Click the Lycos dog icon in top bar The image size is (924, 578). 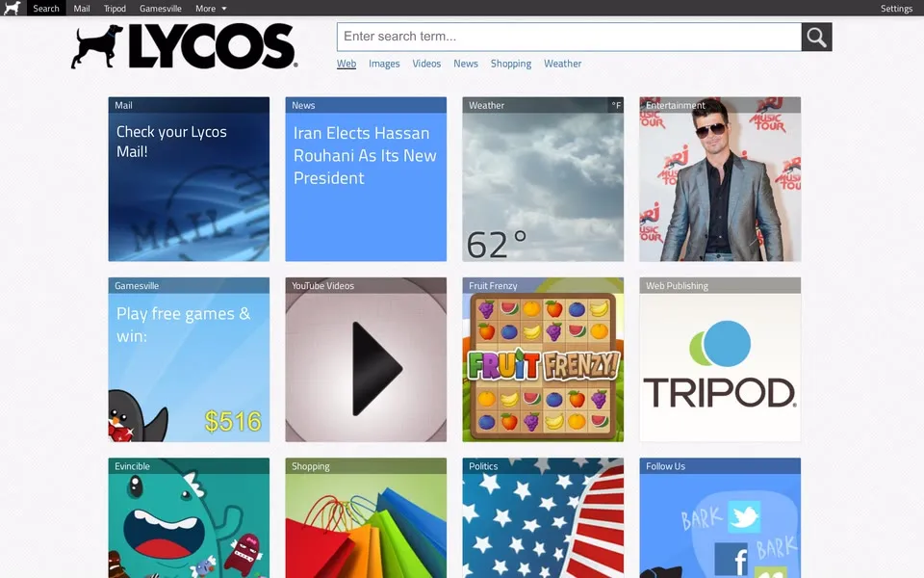coord(12,8)
